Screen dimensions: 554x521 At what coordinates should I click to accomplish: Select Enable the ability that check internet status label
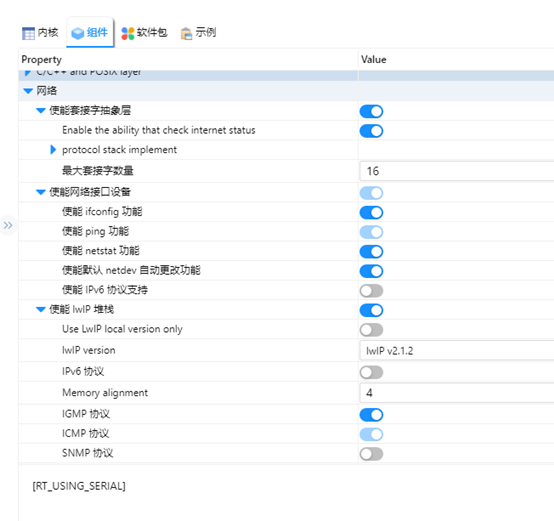pos(159,130)
